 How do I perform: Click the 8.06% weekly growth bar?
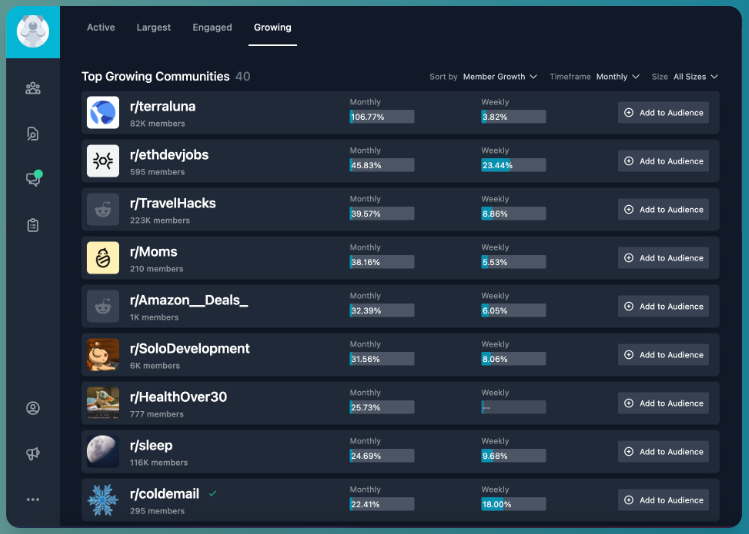(513, 359)
